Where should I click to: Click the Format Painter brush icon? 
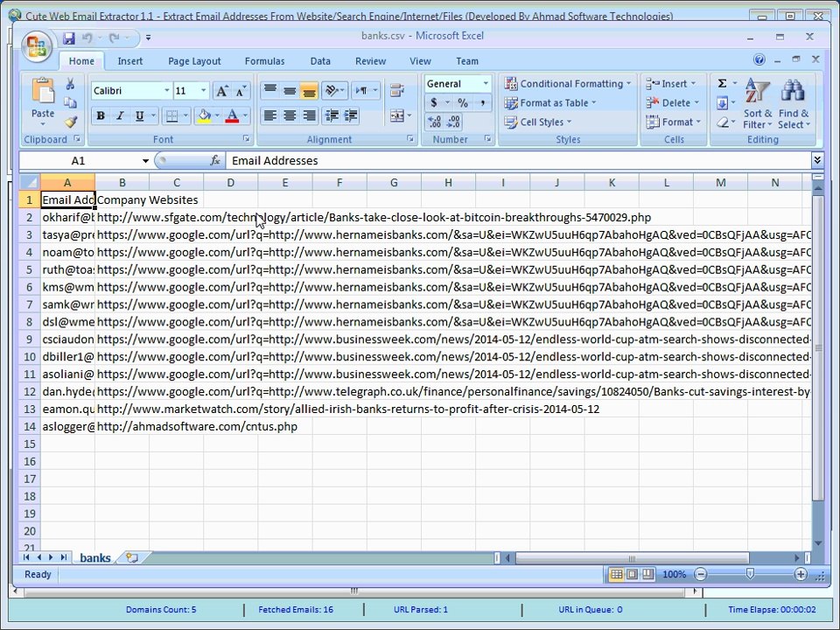tap(70, 122)
